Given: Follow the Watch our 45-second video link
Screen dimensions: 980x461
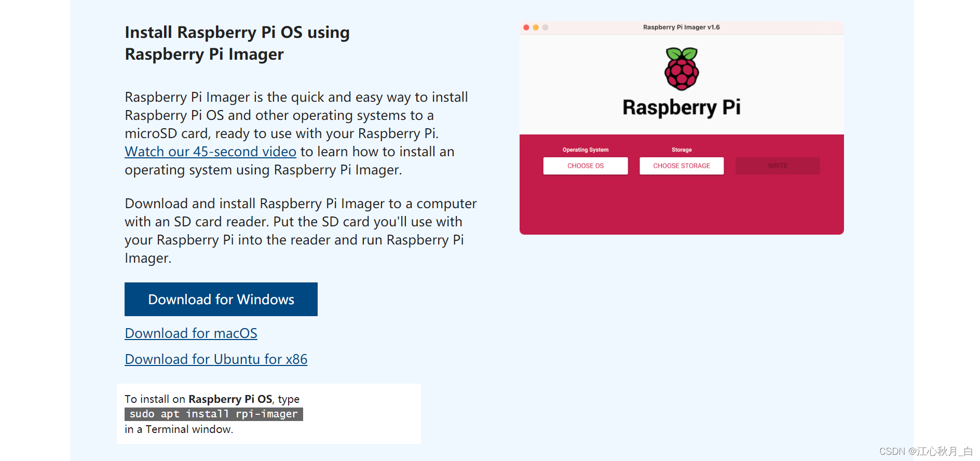Looking at the screenshot, I should [x=210, y=152].
